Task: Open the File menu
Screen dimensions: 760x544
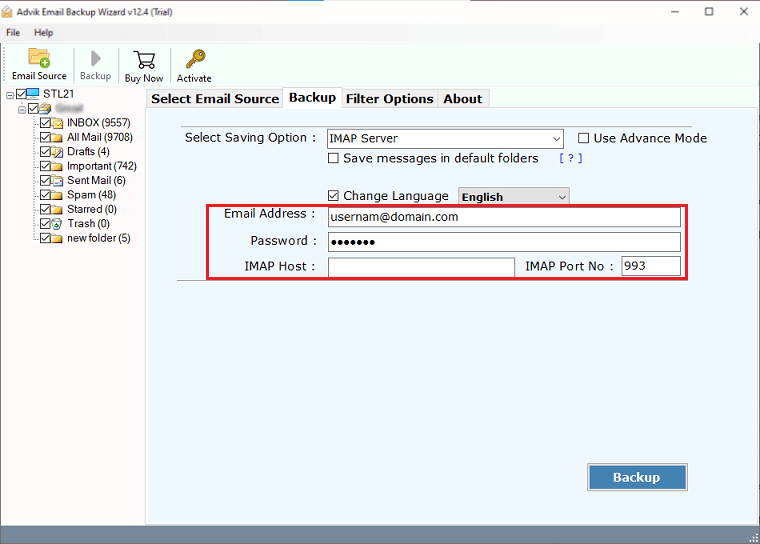Action: click(13, 32)
